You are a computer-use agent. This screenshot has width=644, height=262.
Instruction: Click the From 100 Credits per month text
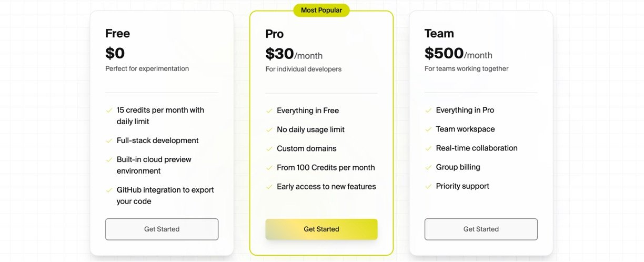(326, 168)
